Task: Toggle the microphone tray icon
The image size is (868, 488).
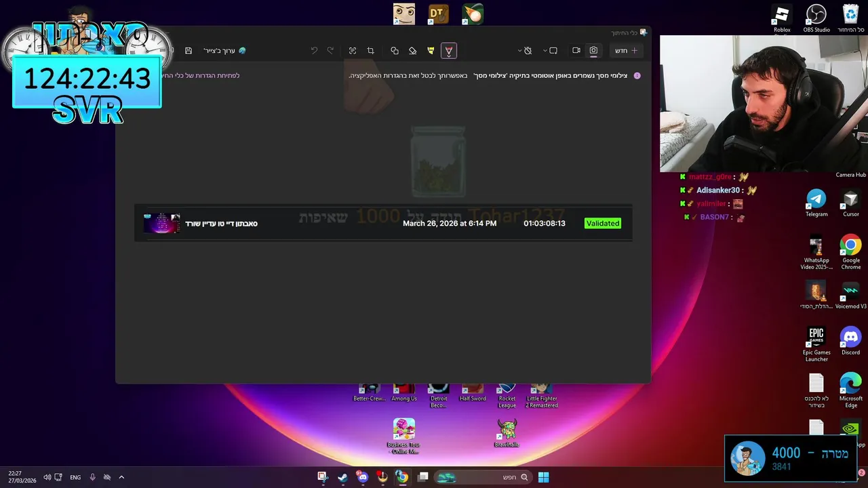Action: [92, 477]
